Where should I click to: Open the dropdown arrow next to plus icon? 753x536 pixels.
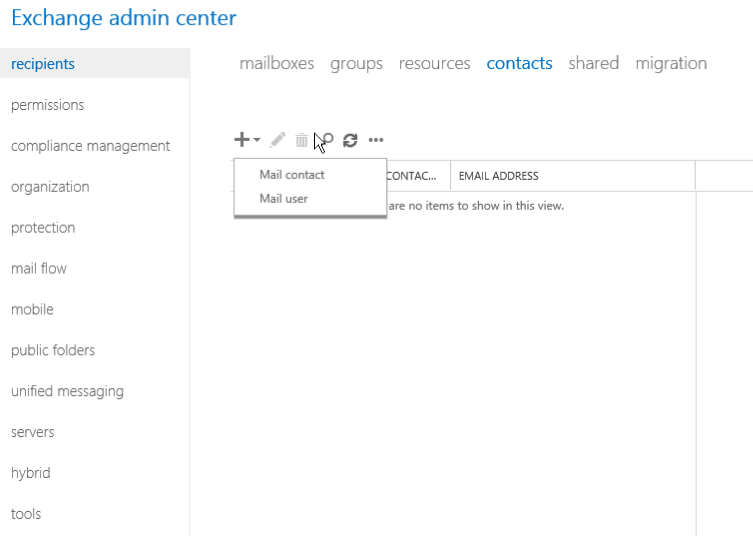click(x=257, y=140)
